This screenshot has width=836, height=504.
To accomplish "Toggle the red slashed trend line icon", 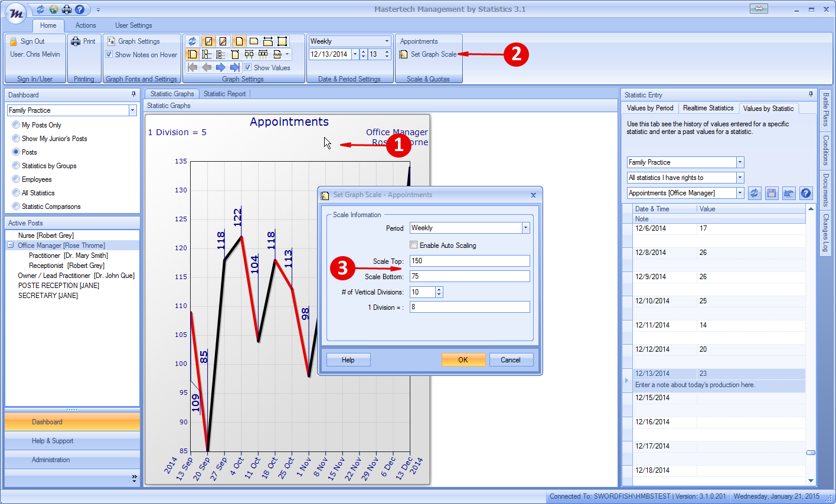I will 223,41.
